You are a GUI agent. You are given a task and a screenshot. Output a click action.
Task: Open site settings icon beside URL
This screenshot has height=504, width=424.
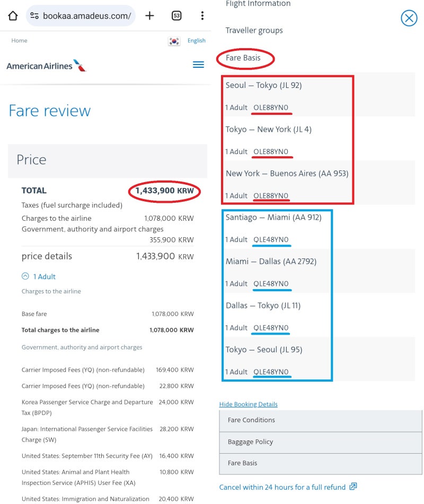[34, 15]
